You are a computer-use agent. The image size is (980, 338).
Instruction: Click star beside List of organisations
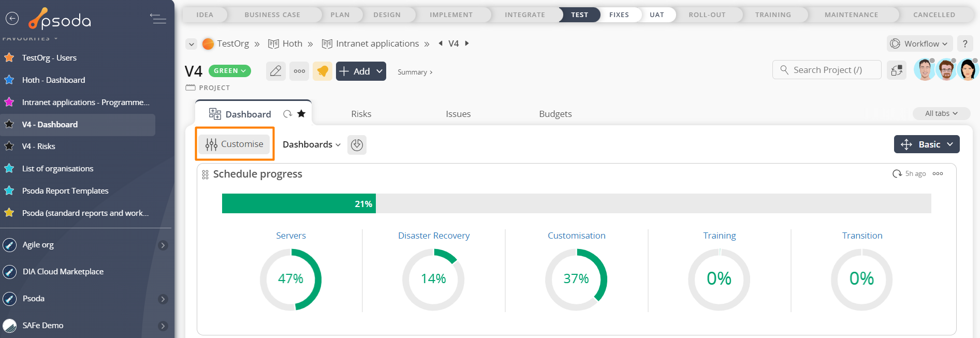point(9,168)
